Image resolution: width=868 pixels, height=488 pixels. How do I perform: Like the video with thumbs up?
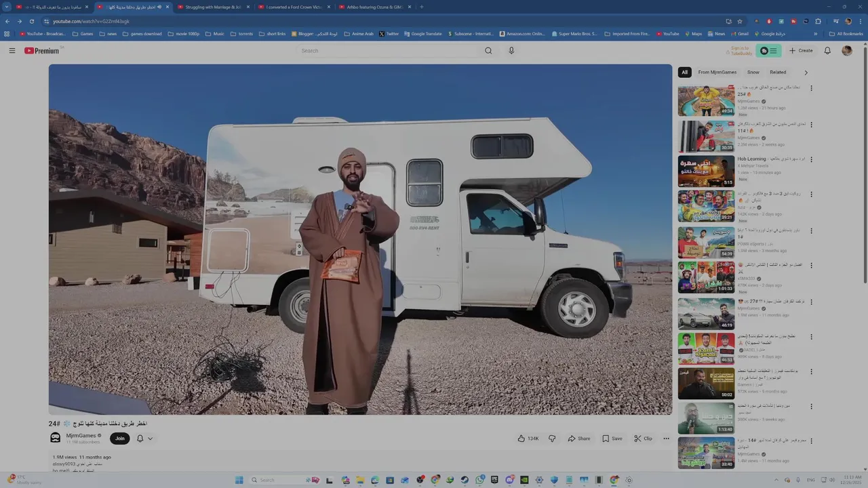tap(528, 439)
